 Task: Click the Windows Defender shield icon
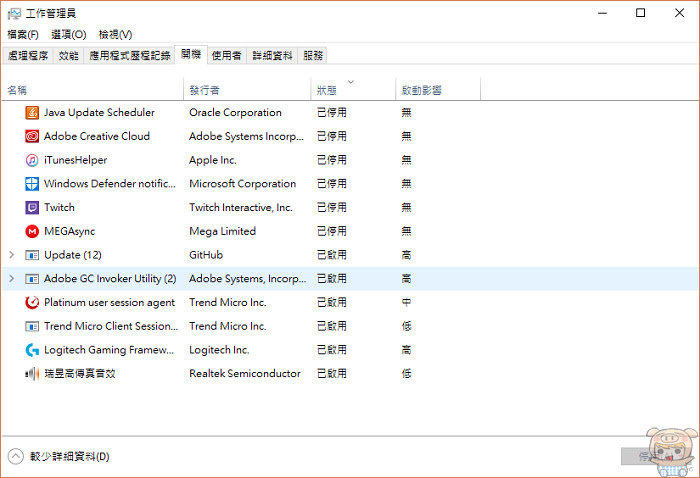pos(32,183)
